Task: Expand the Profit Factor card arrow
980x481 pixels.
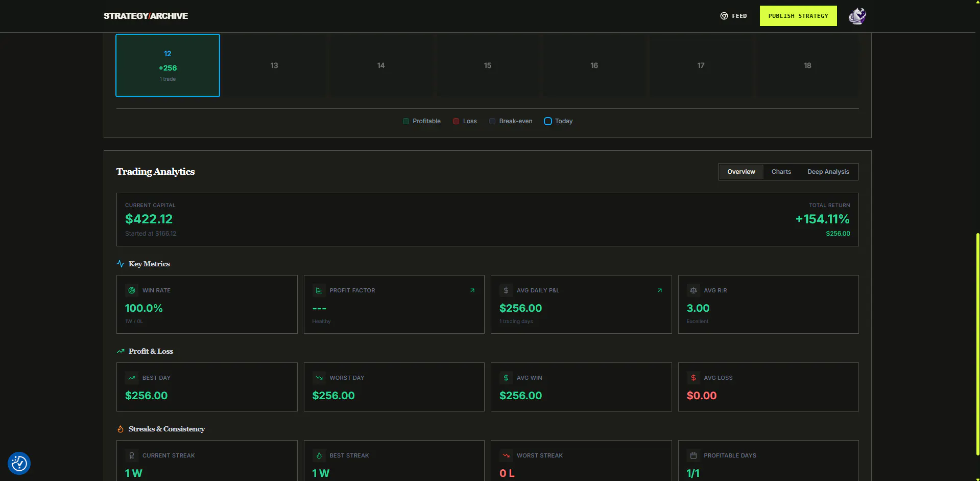Action: click(472, 290)
